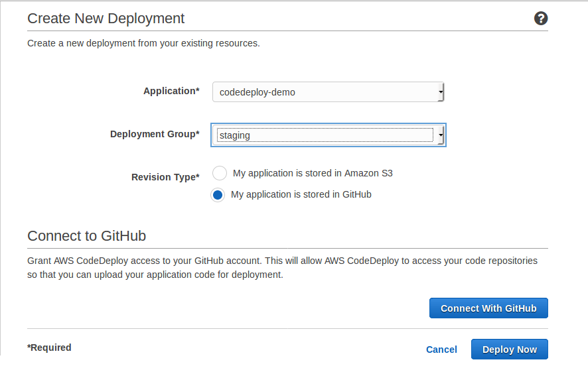Click the codedeploy-demo application combo box
This screenshot has height=380, width=588.
328,92
